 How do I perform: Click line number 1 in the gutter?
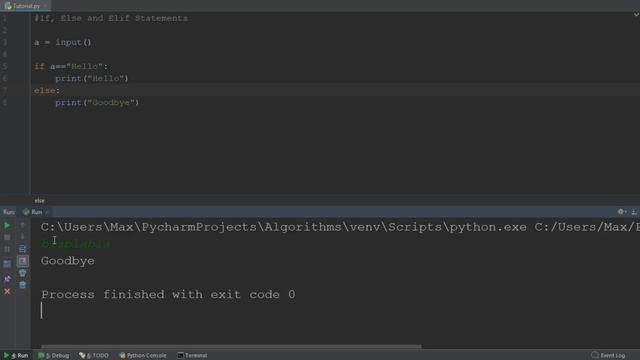5,18
